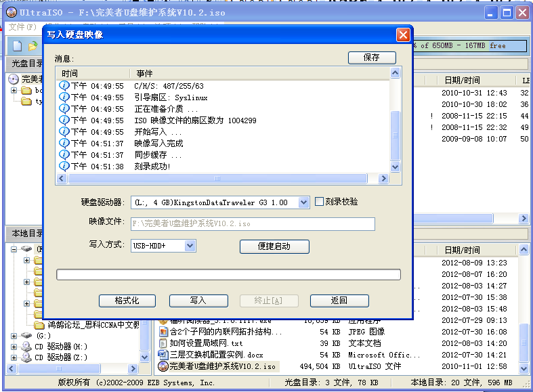Click the (G:) drive icon
Image resolution: width=533 pixels, height=392 pixels.
(26, 336)
